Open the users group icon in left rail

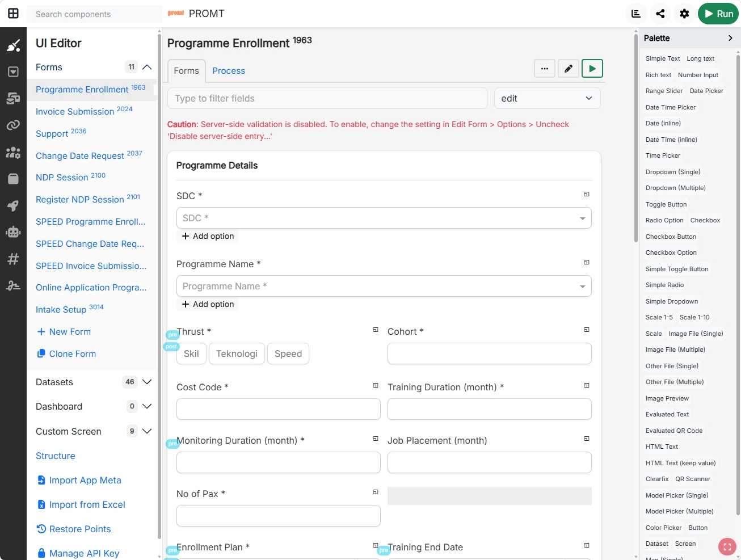(13, 152)
